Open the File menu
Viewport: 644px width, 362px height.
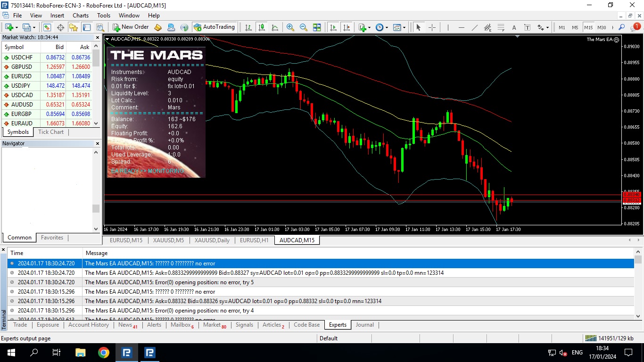pyautogui.click(x=17, y=16)
